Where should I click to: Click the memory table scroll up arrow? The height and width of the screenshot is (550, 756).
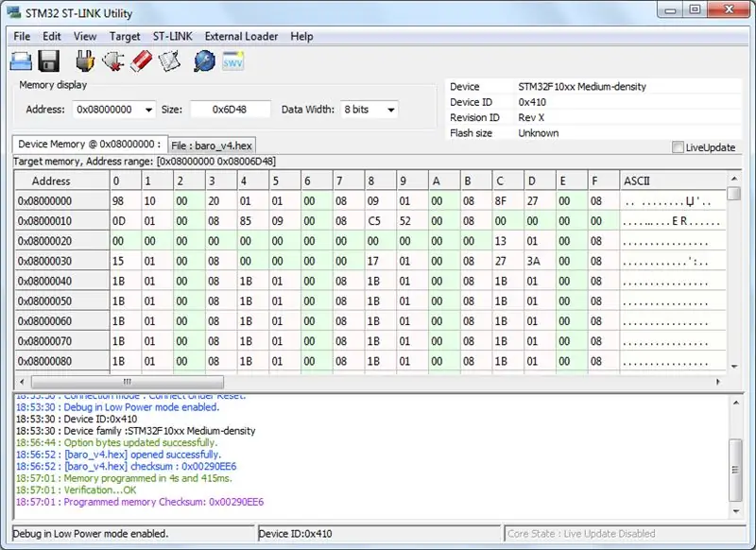tap(734, 179)
